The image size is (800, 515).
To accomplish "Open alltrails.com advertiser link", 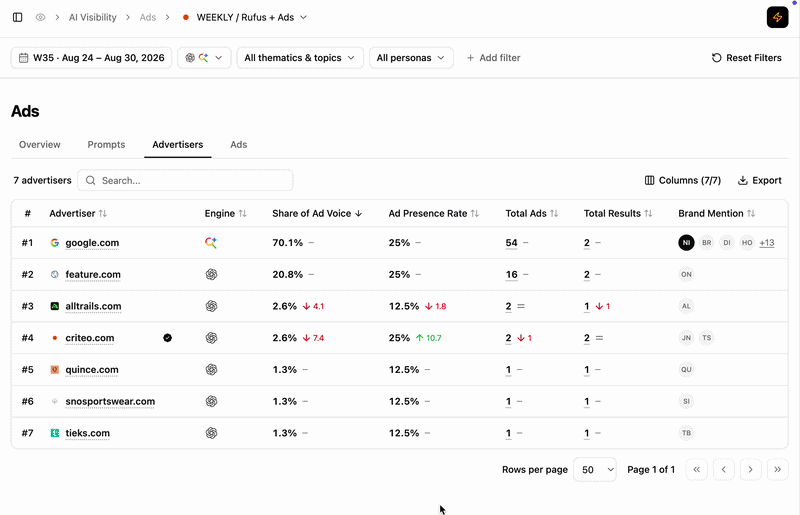I will (x=93, y=306).
